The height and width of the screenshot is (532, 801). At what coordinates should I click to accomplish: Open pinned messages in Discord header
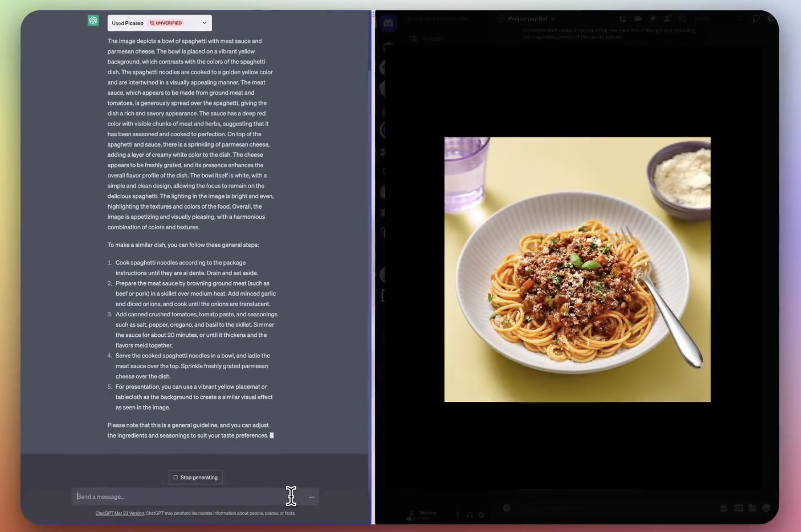tap(652, 19)
